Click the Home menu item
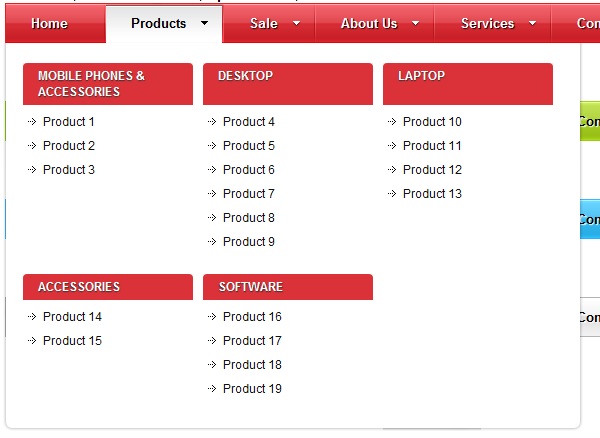 (x=49, y=23)
